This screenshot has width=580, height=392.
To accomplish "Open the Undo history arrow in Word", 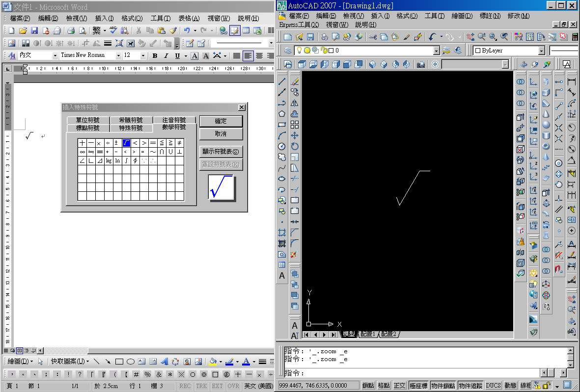I will click(x=195, y=31).
